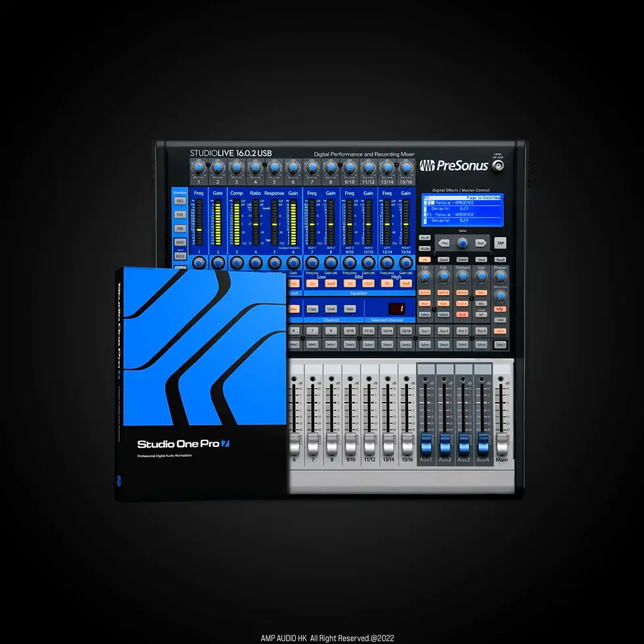Click the Monitor level knob
Screen dimensions: 644x644
pos(500,295)
